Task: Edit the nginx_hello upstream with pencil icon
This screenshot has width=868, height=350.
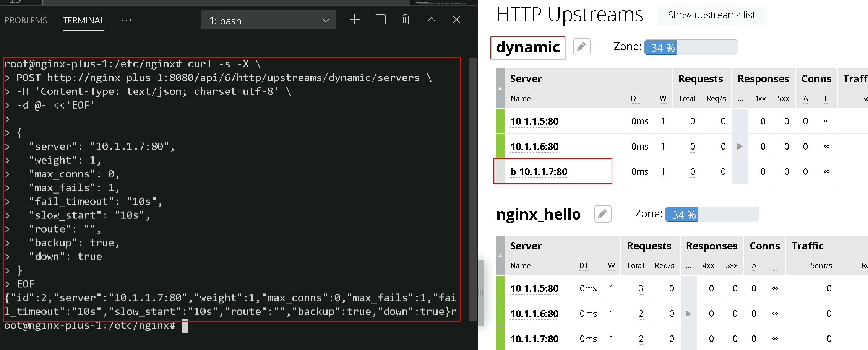Action: [x=603, y=214]
